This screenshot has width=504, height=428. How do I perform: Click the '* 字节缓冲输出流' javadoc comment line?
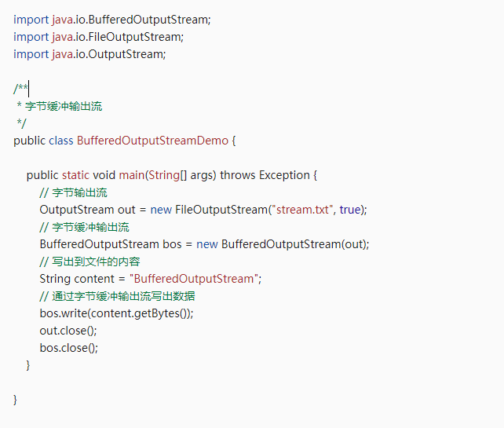point(60,106)
